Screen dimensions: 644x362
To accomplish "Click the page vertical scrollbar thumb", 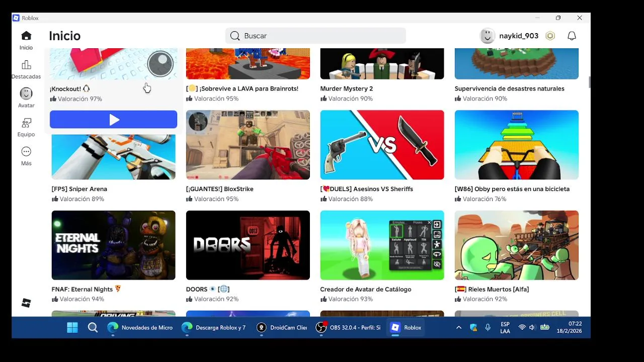I will [590, 82].
